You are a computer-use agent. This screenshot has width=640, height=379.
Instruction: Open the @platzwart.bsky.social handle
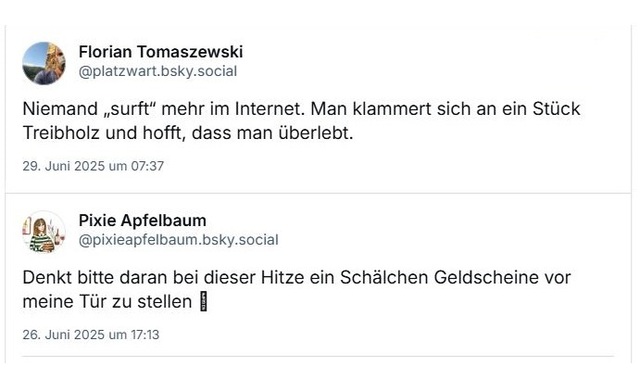[158, 71]
